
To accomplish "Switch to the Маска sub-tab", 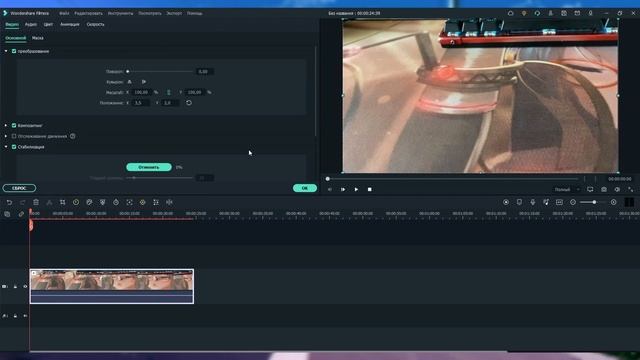I will [38, 38].
